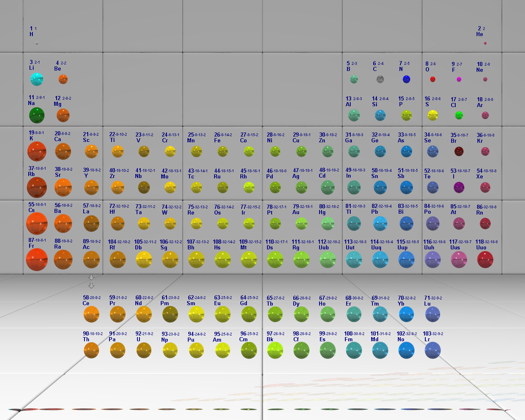Click the cyan Lithium (Li) sphere
The image size is (525, 420).
coord(37,79)
